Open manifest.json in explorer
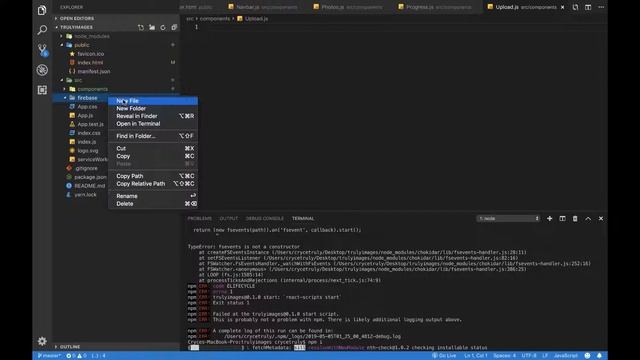 pos(93,71)
